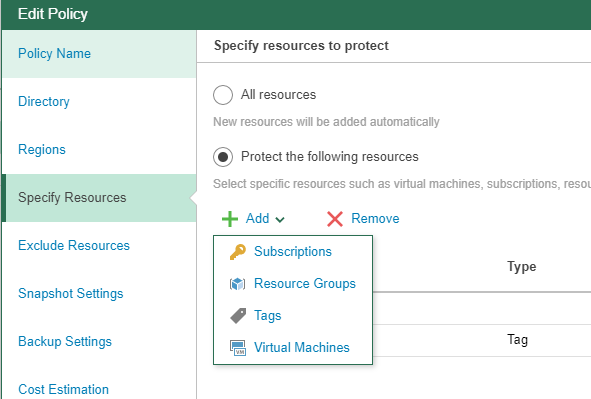
Task: Open the Backup Settings step
Action: pyautogui.click(x=99, y=341)
